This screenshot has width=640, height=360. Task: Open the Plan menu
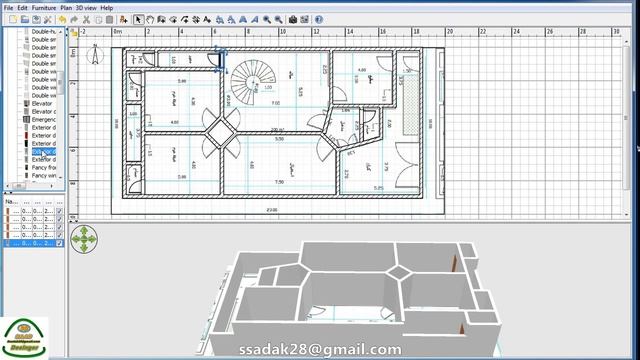click(x=66, y=8)
